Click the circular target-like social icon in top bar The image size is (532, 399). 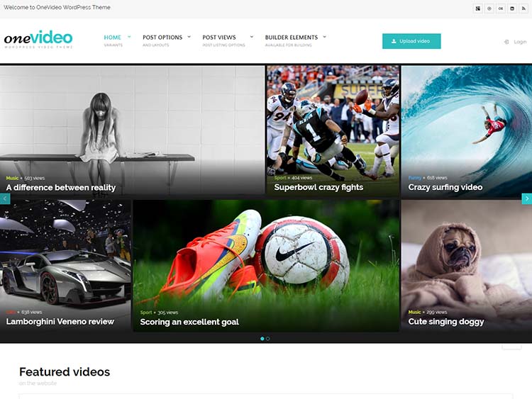click(489, 9)
